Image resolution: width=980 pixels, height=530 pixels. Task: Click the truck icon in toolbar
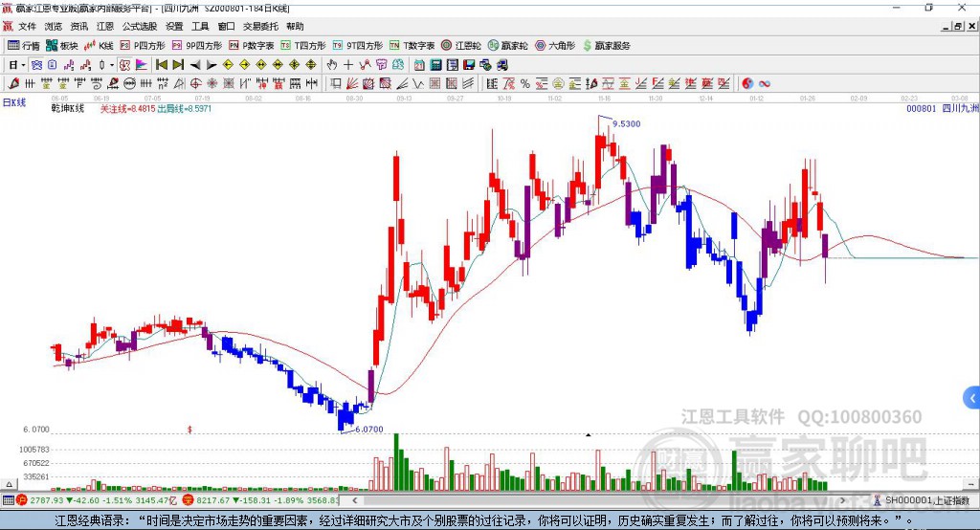click(x=502, y=65)
